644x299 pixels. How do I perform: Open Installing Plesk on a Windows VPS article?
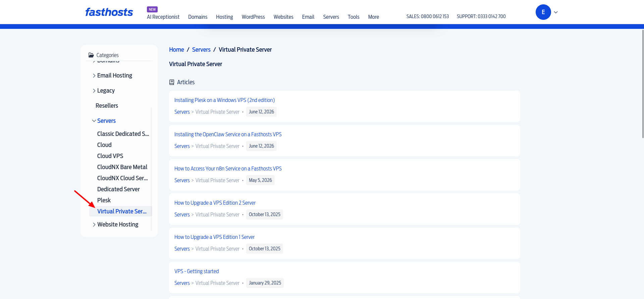(x=224, y=100)
